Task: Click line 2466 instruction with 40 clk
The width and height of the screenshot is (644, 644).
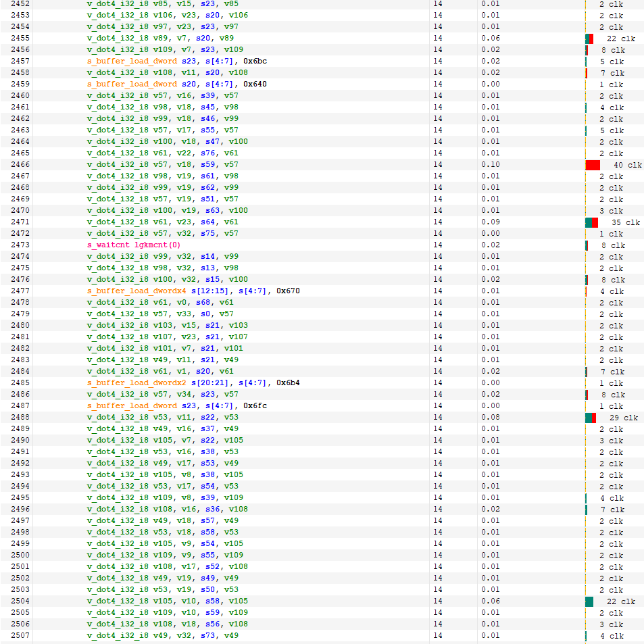Action: [x=162, y=165]
